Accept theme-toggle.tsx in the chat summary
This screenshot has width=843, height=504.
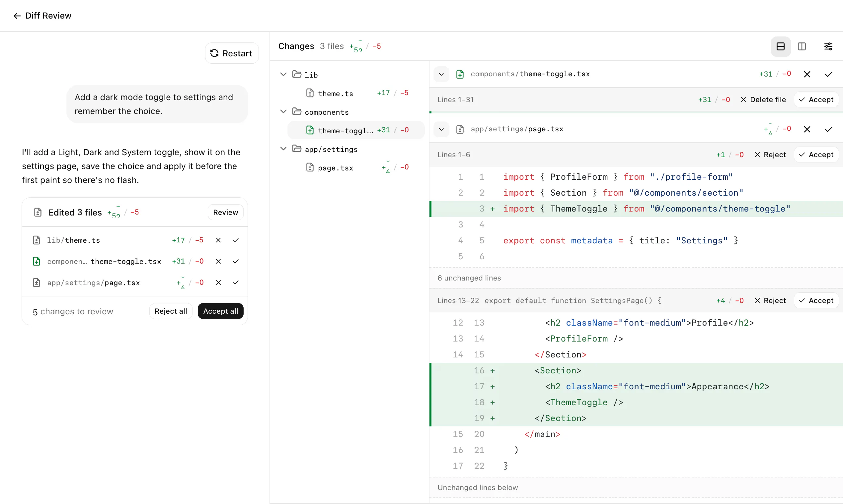coord(236,261)
